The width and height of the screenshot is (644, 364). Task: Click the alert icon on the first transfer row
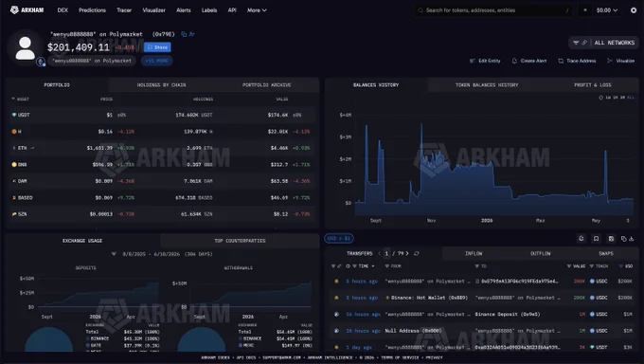pos(336,282)
